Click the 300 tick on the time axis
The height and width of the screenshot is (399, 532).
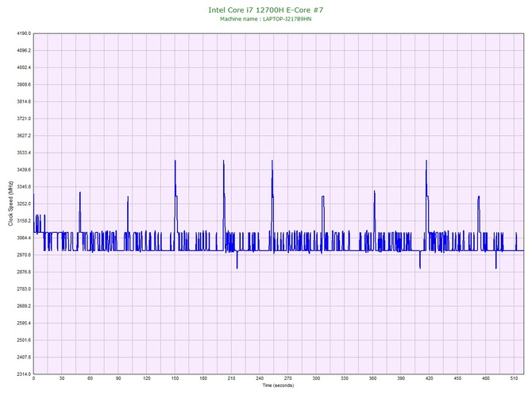(x=316, y=378)
